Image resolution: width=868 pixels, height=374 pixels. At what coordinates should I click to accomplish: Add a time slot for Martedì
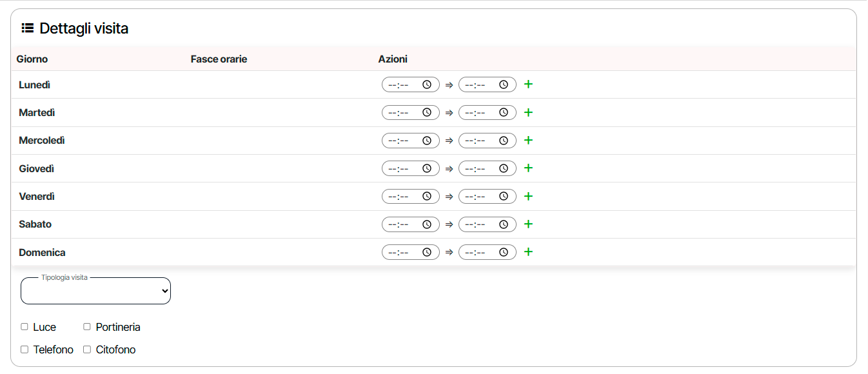point(528,112)
